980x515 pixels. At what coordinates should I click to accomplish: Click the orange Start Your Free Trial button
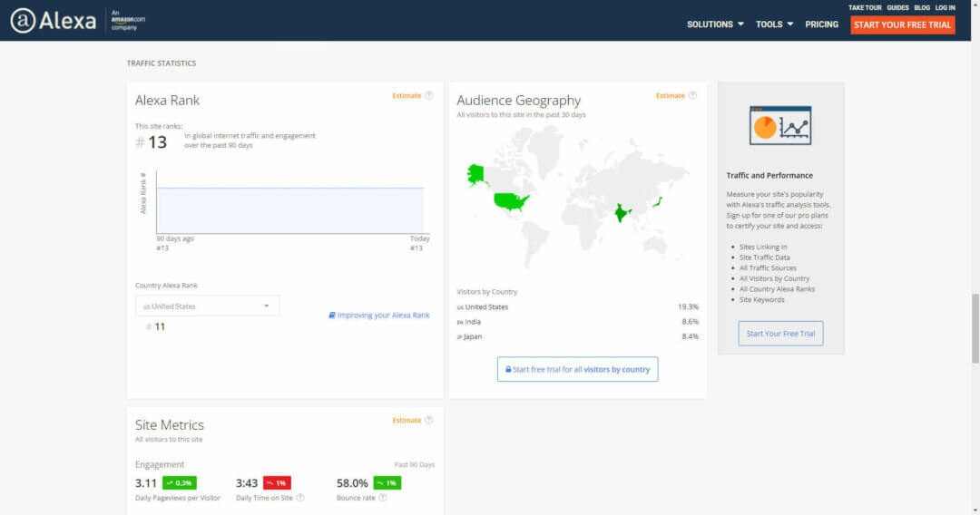point(903,25)
